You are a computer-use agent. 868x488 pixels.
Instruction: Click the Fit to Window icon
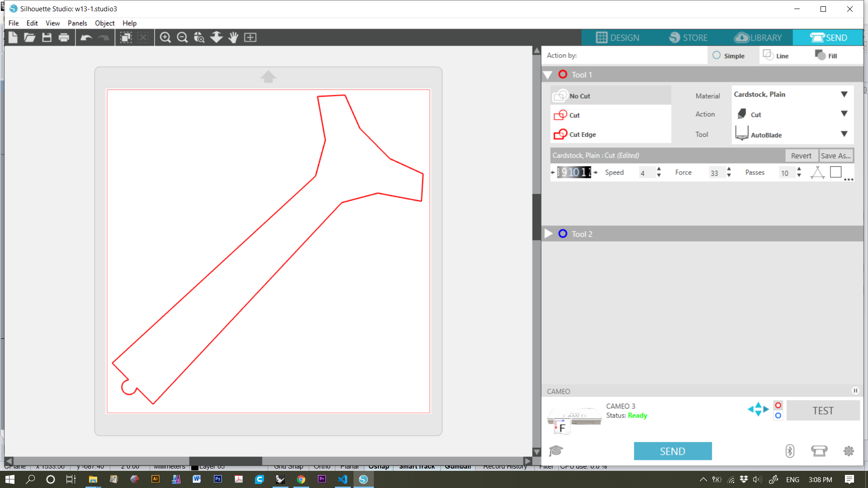coord(250,38)
